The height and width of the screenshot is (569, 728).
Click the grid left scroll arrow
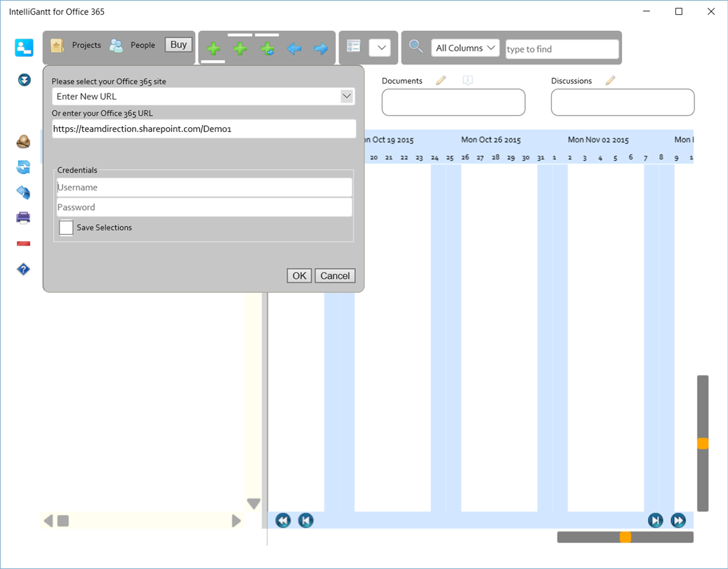48,521
